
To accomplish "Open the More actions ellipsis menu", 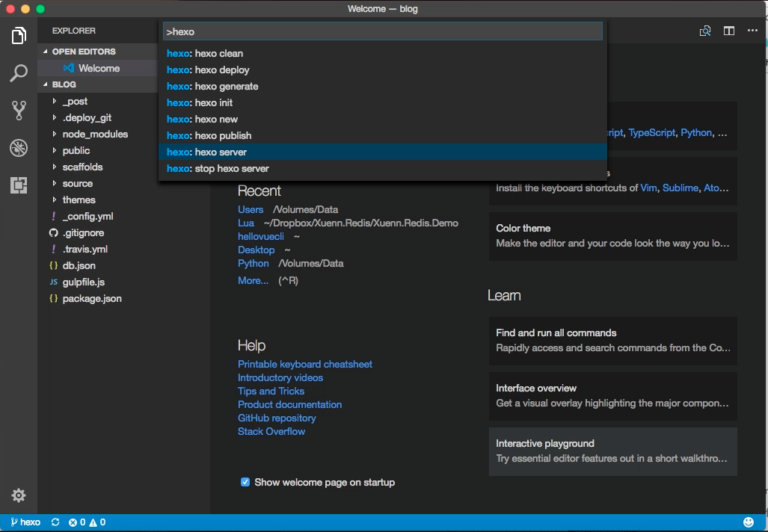I will (752, 31).
